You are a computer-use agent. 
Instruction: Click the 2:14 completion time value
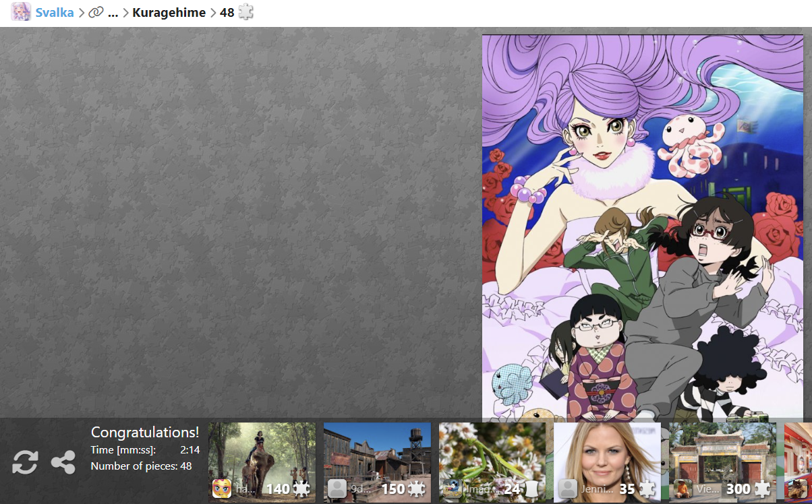[x=190, y=450]
